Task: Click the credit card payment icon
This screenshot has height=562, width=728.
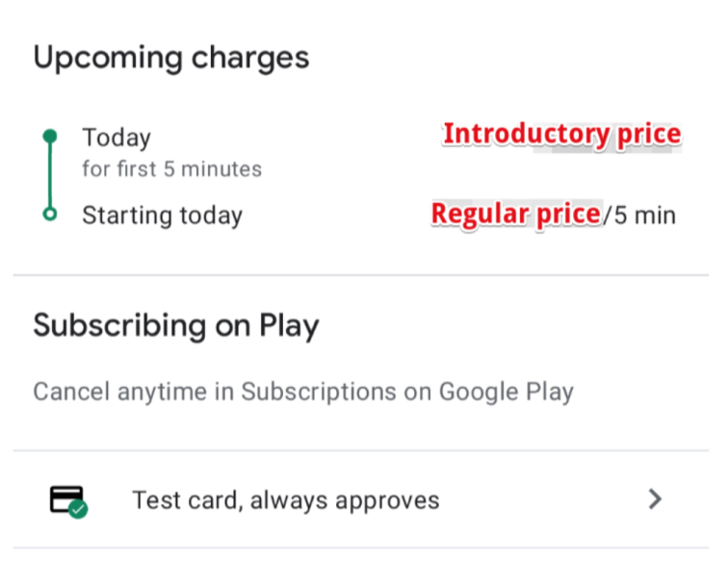Action: click(x=68, y=500)
